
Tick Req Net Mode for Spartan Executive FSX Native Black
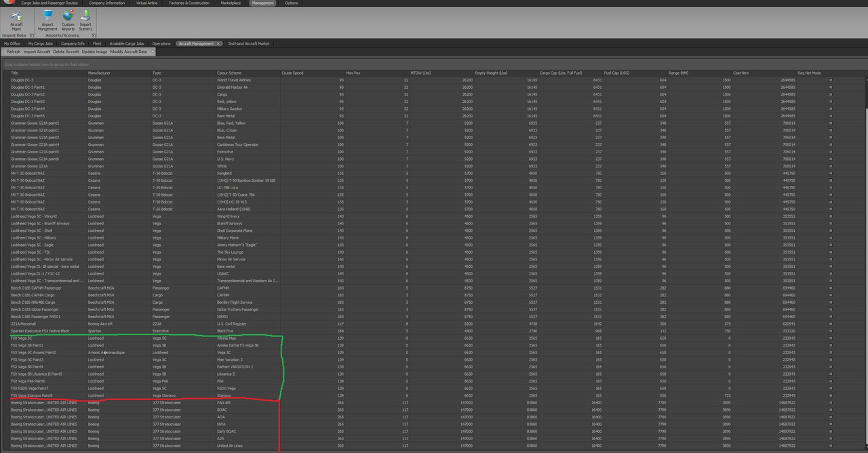831,331
